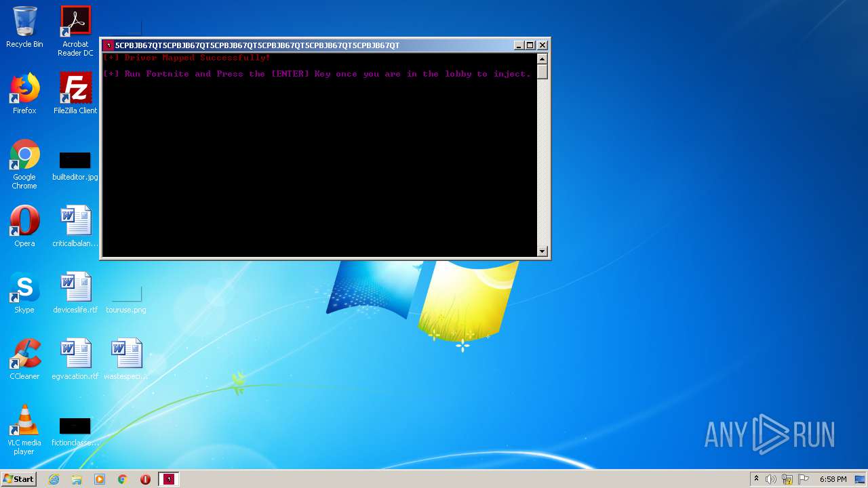Show hidden tray icons arrow

[756, 479]
